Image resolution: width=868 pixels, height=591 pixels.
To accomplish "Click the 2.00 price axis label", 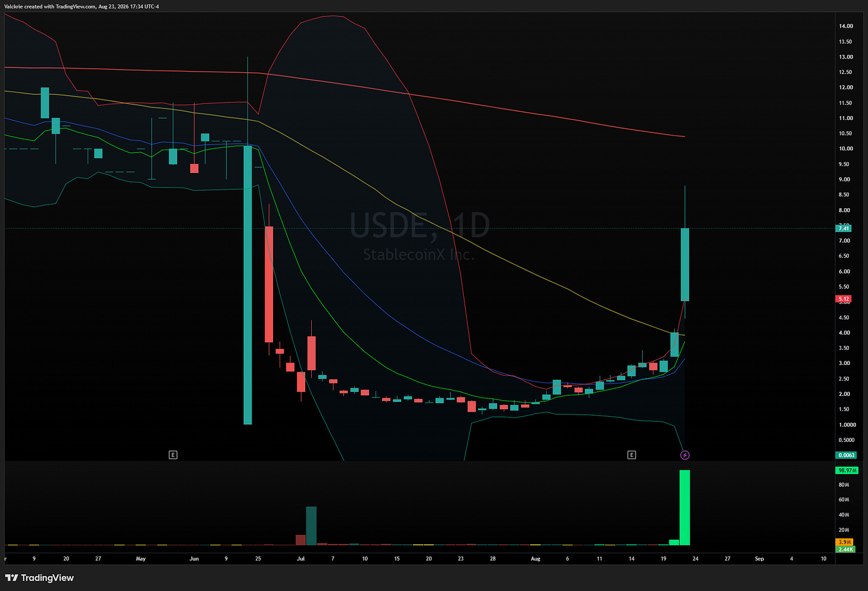I will click(845, 394).
